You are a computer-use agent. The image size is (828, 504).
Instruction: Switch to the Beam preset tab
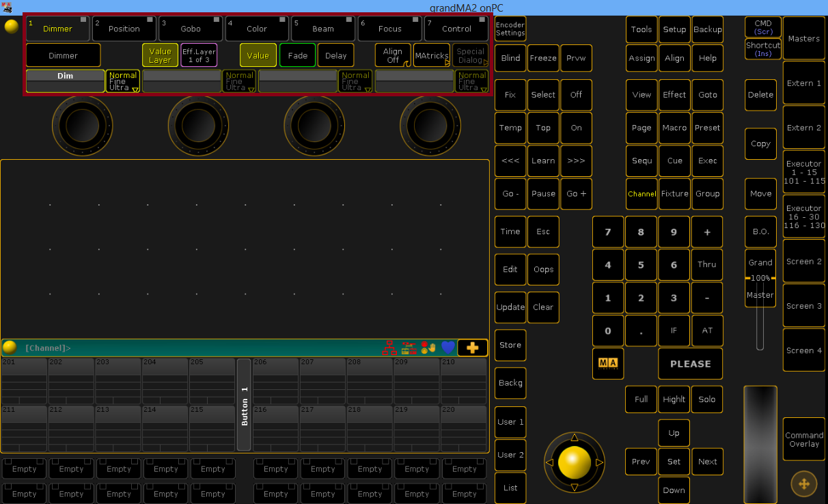click(323, 29)
